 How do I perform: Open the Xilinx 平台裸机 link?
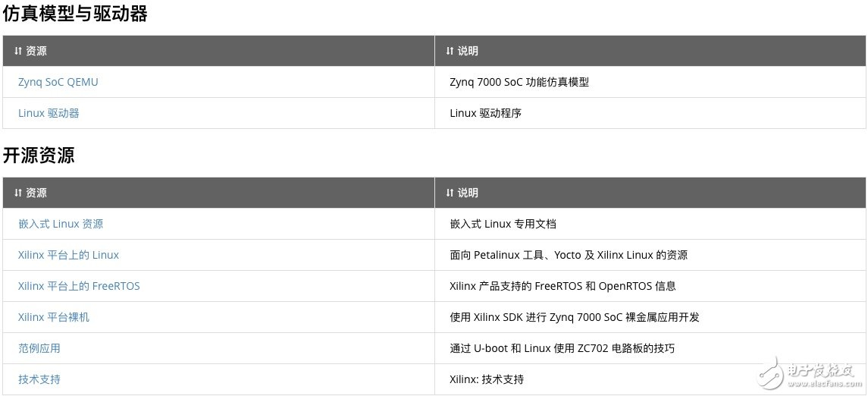54,317
